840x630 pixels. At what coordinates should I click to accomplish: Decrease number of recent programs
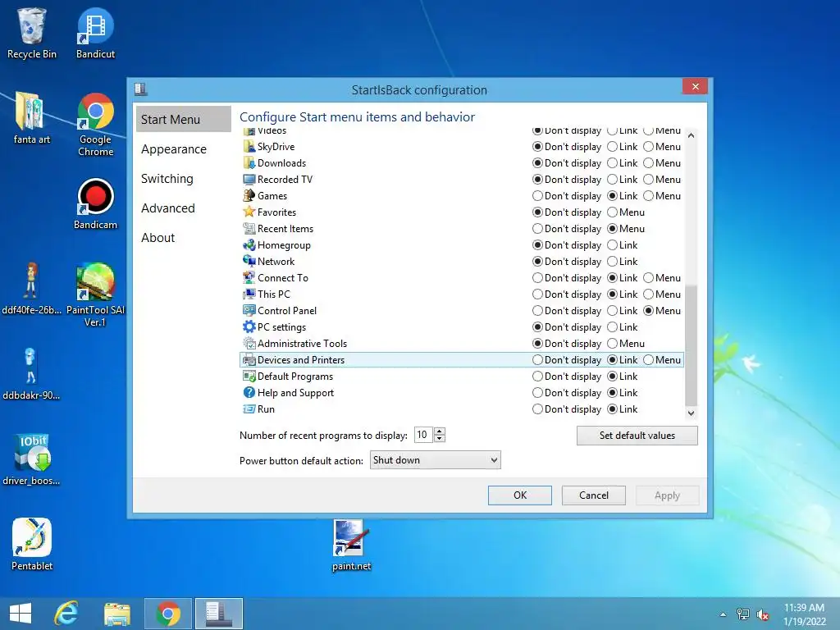point(440,438)
